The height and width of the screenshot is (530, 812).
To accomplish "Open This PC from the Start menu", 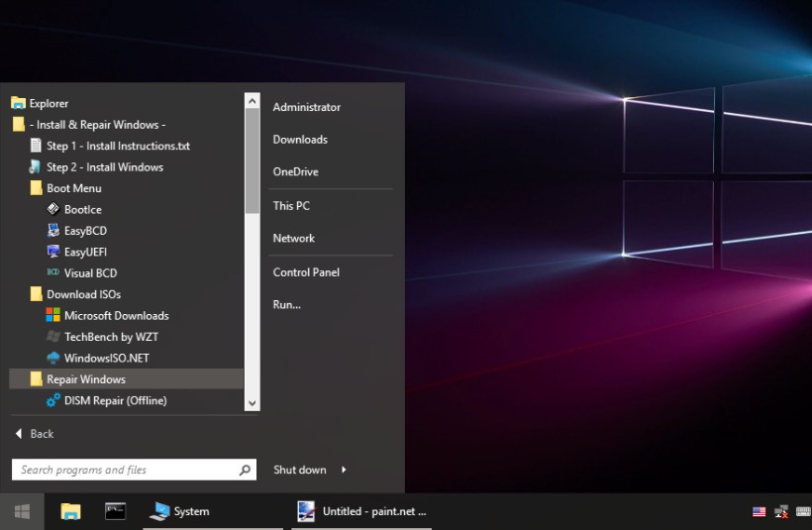I will click(x=291, y=206).
